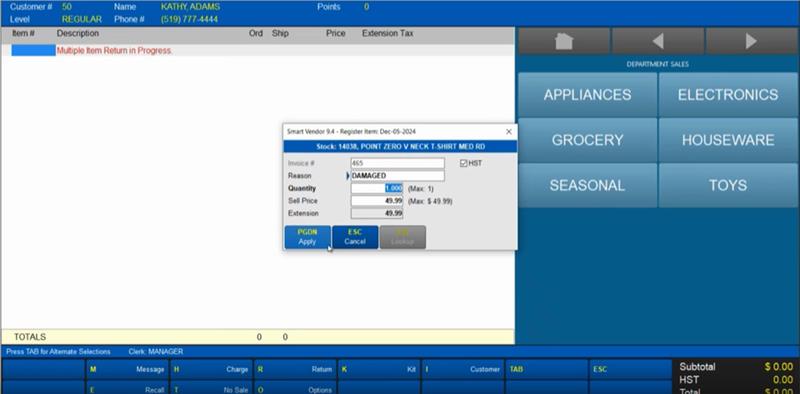Select the K Kit function key
The width and height of the screenshot is (800, 394).
pos(378,369)
